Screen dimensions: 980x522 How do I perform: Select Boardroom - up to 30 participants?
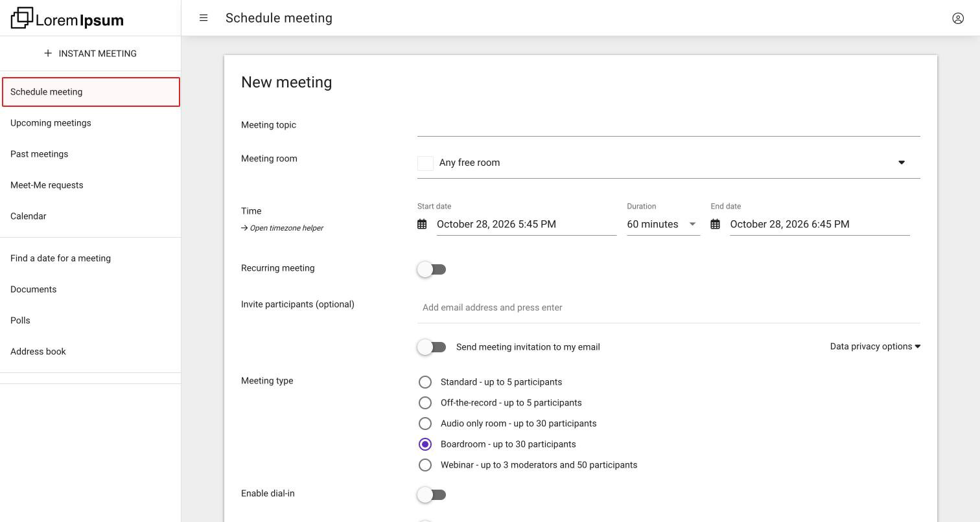pyautogui.click(x=425, y=444)
